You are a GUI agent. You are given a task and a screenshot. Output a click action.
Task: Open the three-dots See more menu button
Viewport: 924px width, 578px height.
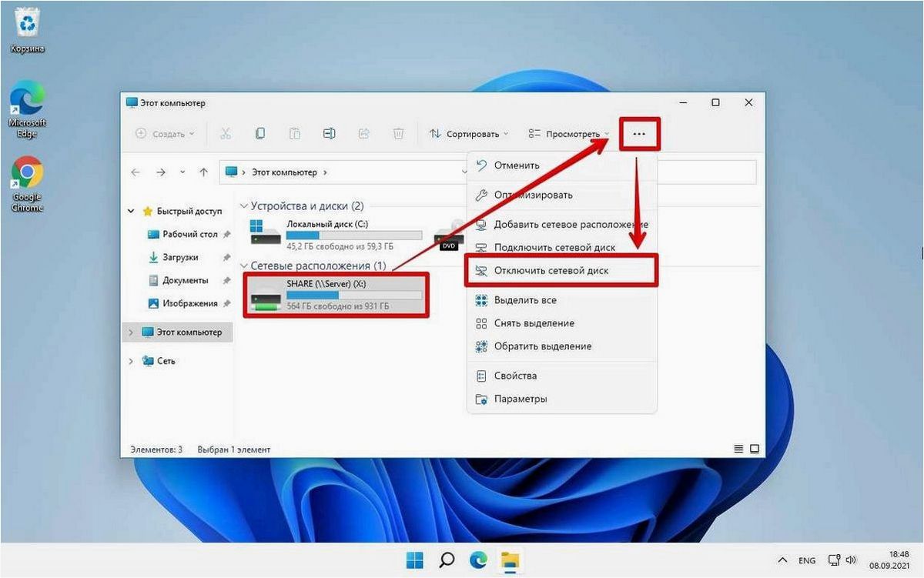pyautogui.click(x=640, y=134)
